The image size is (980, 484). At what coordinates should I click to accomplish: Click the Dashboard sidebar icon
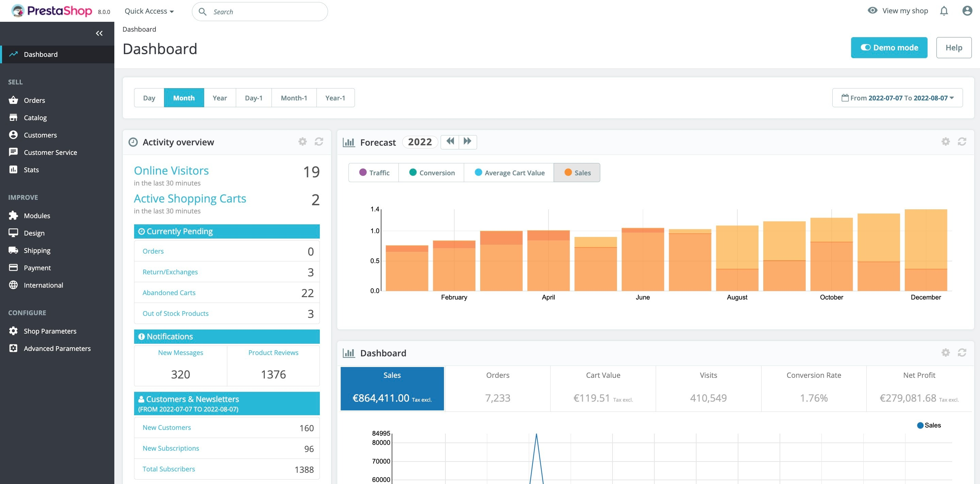[13, 54]
